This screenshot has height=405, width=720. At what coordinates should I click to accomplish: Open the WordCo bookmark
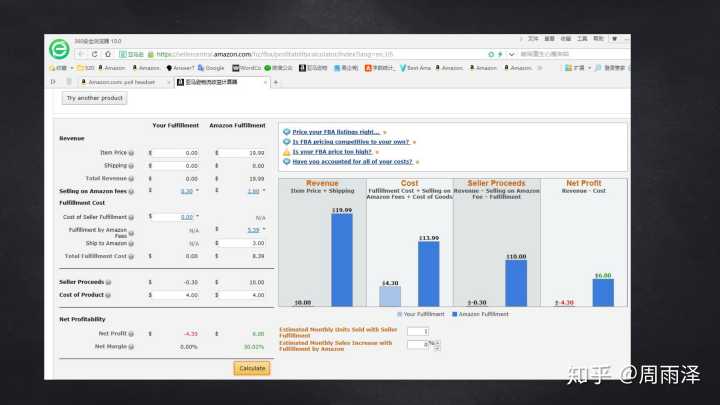[247, 68]
